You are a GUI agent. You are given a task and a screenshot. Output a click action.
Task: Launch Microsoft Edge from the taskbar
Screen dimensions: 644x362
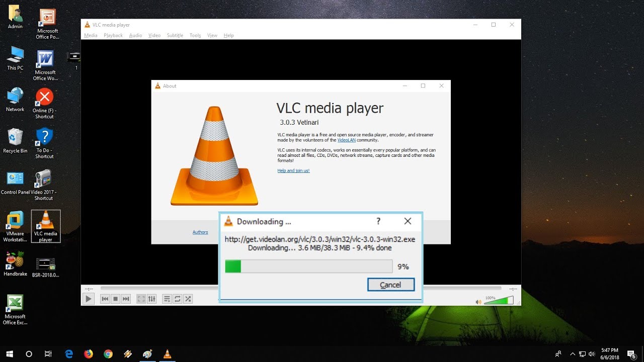pos(69,354)
